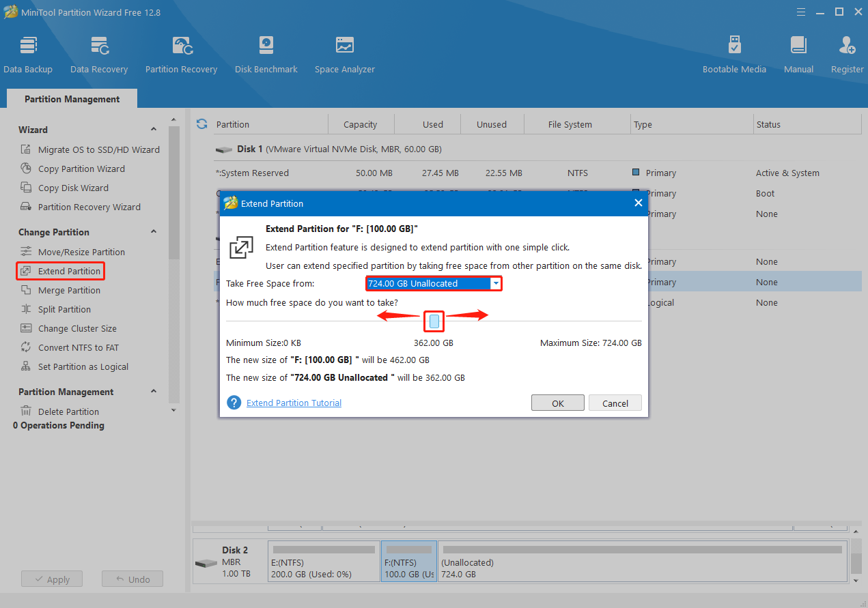The image size is (868, 608).
Task: Collapse the Change Partition section
Action: (x=153, y=232)
